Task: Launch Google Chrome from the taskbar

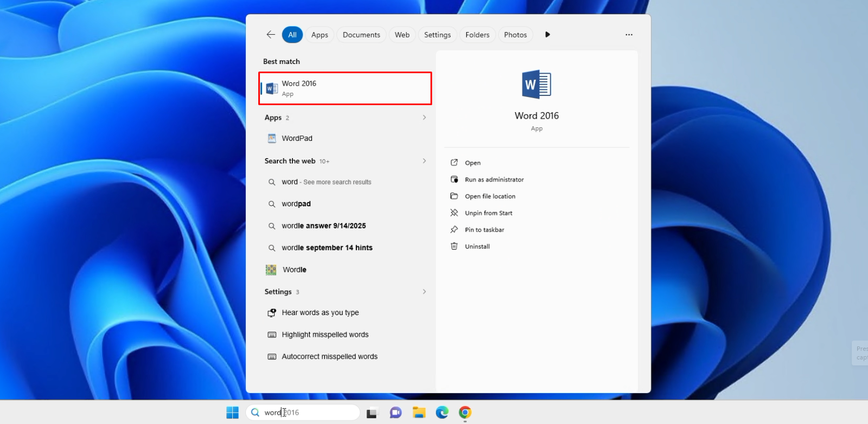Action: (465, 413)
